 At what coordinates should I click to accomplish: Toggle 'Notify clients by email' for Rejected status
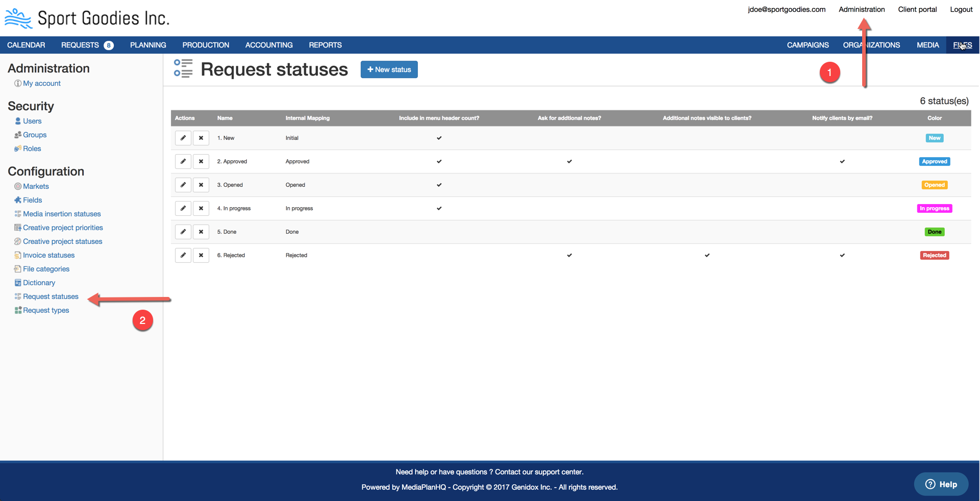click(x=842, y=255)
